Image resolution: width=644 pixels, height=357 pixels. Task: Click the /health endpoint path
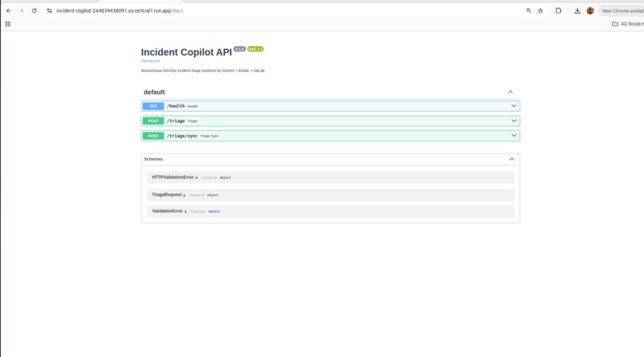176,106
